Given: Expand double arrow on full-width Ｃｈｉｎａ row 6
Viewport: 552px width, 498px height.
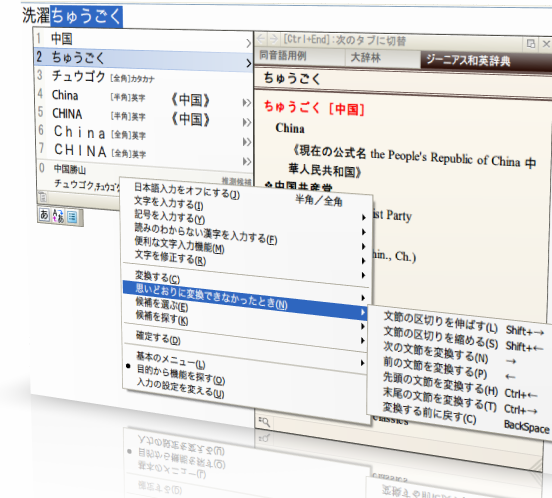Looking at the screenshot, I should point(247,142).
